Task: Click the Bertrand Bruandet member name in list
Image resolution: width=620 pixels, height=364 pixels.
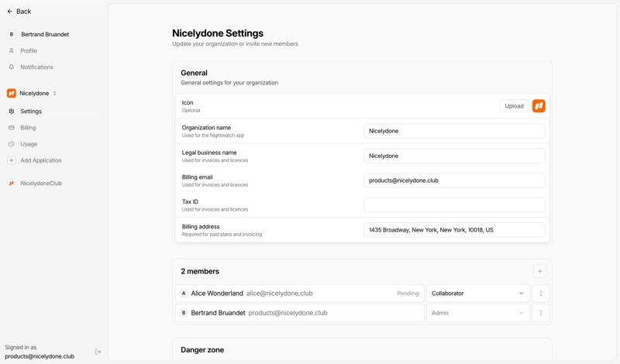Action: coord(218,313)
